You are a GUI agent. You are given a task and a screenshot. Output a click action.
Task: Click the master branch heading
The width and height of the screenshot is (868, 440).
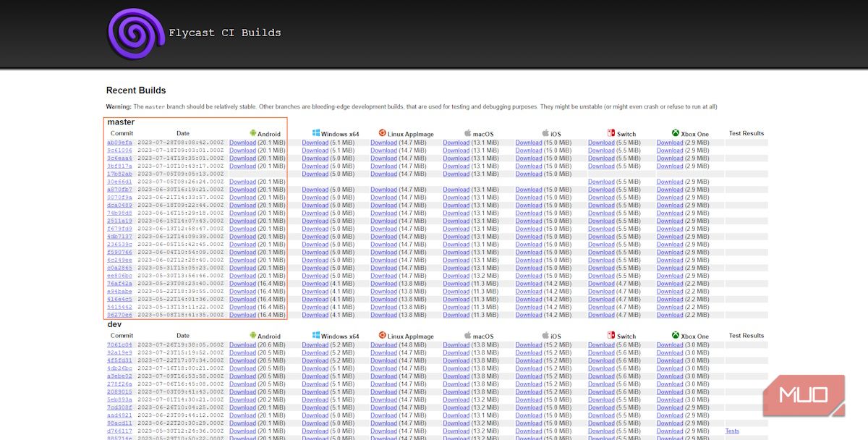click(121, 122)
